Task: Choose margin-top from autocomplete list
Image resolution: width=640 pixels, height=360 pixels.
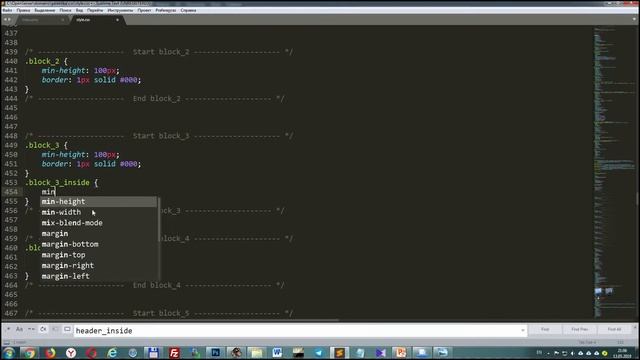Action: pyautogui.click(x=98, y=255)
